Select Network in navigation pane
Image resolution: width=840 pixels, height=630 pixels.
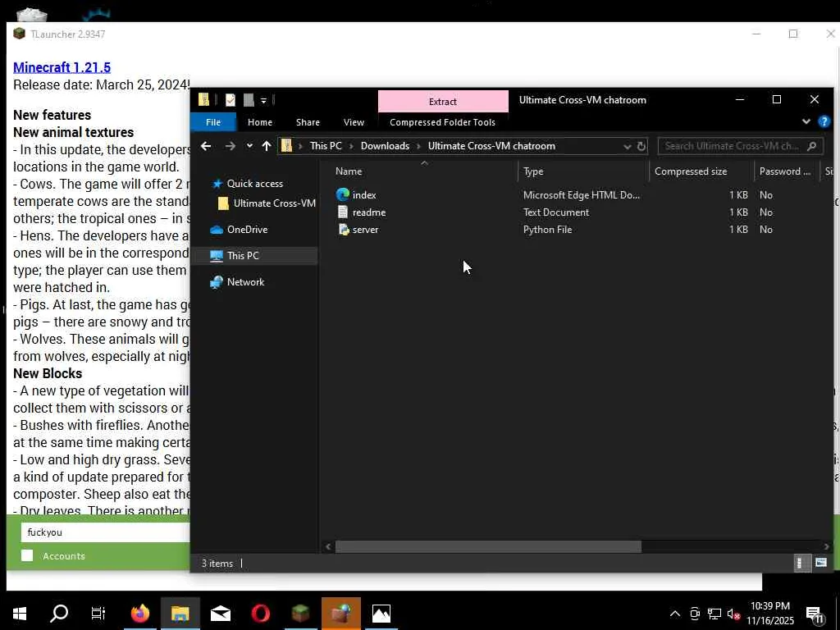click(x=245, y=282)
